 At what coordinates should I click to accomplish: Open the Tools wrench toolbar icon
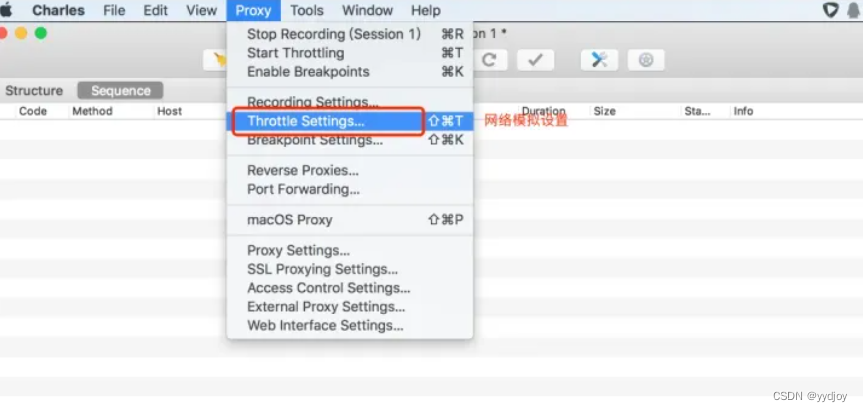click(599, 60)
